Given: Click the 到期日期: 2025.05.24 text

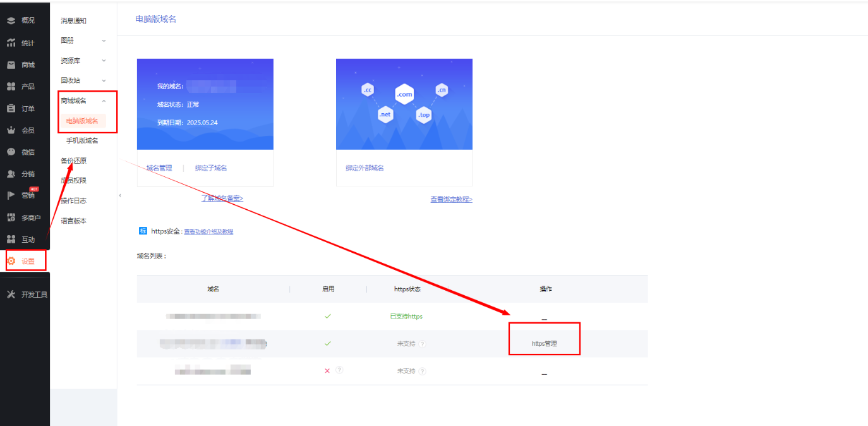Looking at the screenshot, I should 188,123.
